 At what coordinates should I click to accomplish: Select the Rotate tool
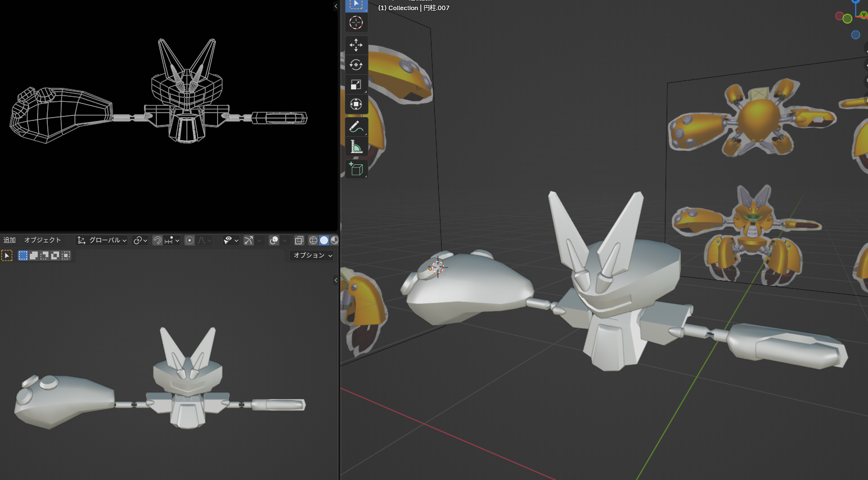click(x=356, y=65)
